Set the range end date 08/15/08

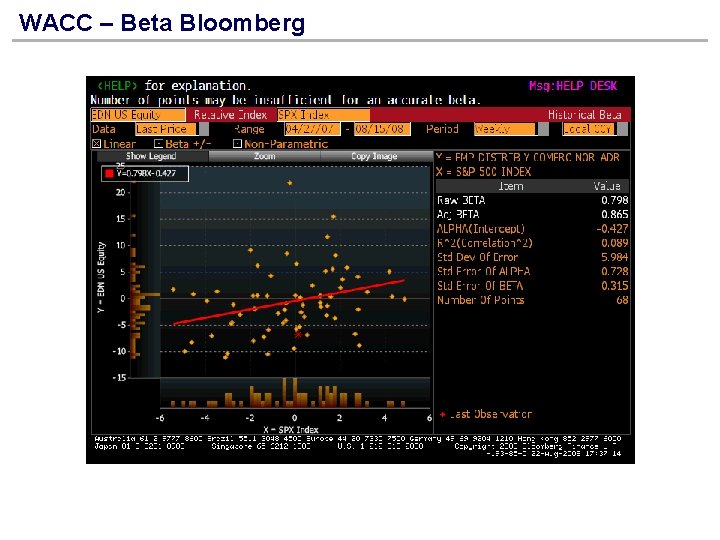382,129
